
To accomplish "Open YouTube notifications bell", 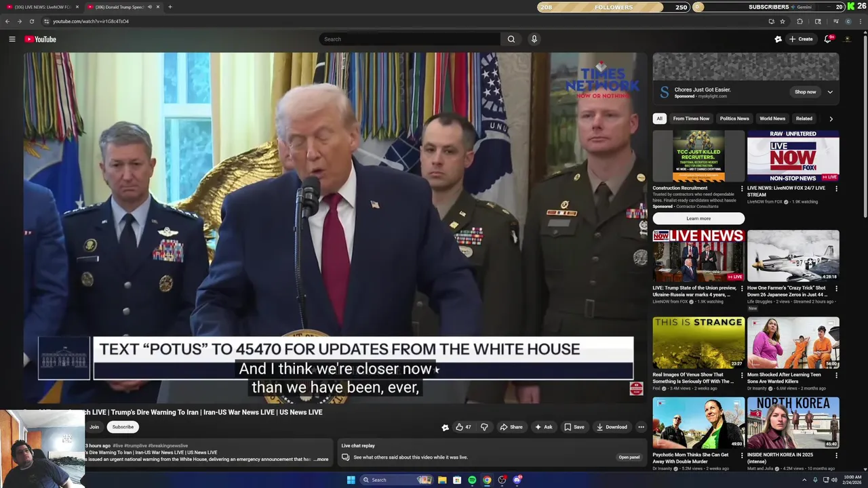I will pyautogui.click(x=828, y=39).
